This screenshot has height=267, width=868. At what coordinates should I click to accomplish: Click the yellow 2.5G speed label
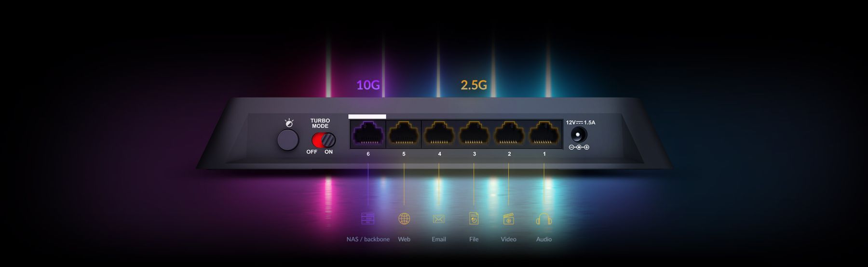(474, 85)
